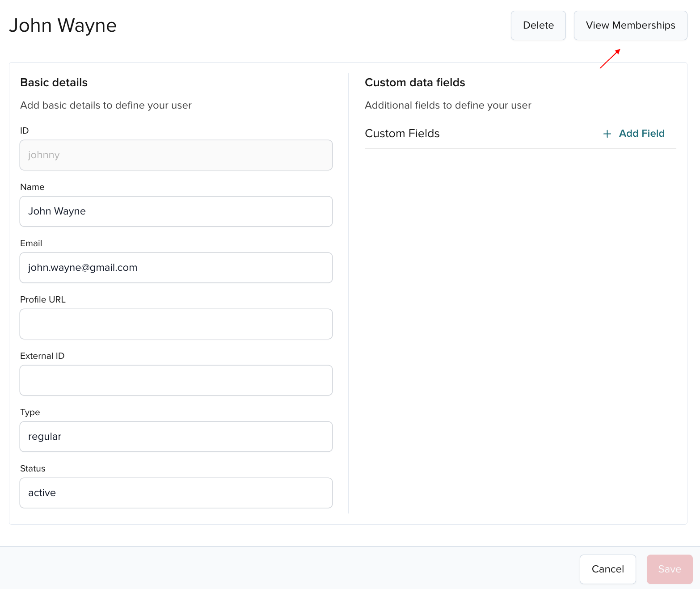Click the plus icon beside Add Field
This screenshot has height=589, width=700.
tap(607, 134)
